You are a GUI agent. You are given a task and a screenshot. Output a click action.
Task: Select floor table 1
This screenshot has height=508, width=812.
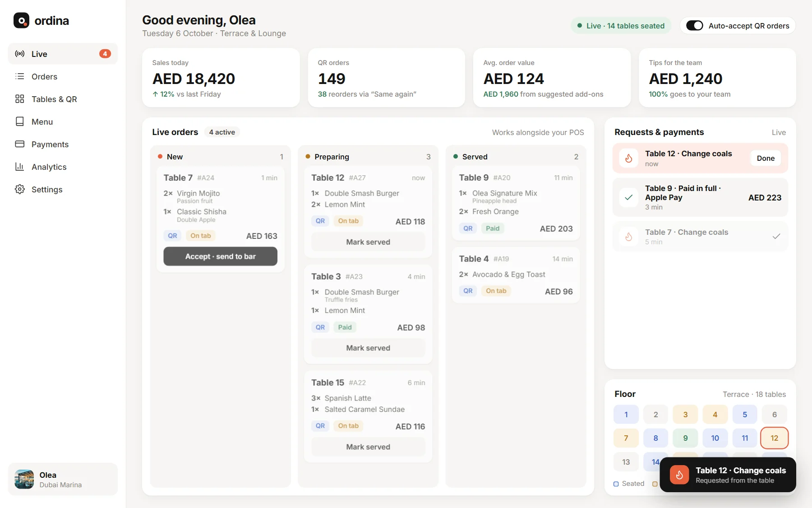tap(626, 415)
